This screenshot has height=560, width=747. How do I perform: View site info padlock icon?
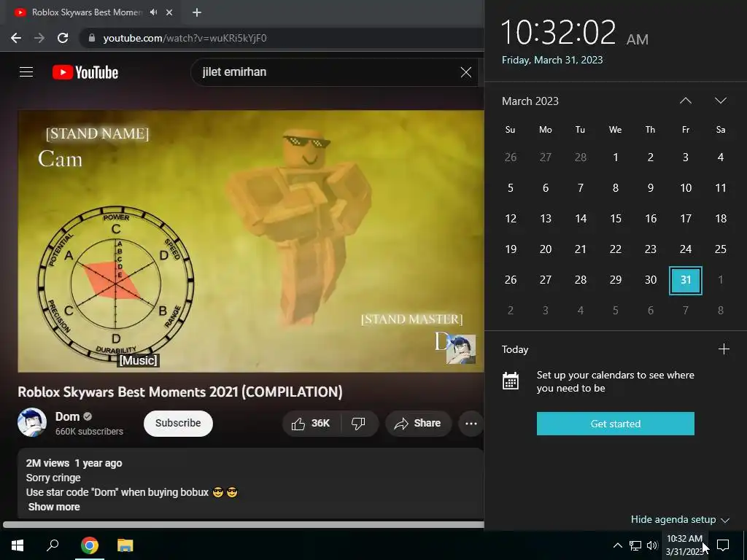[x=92, y=38]
